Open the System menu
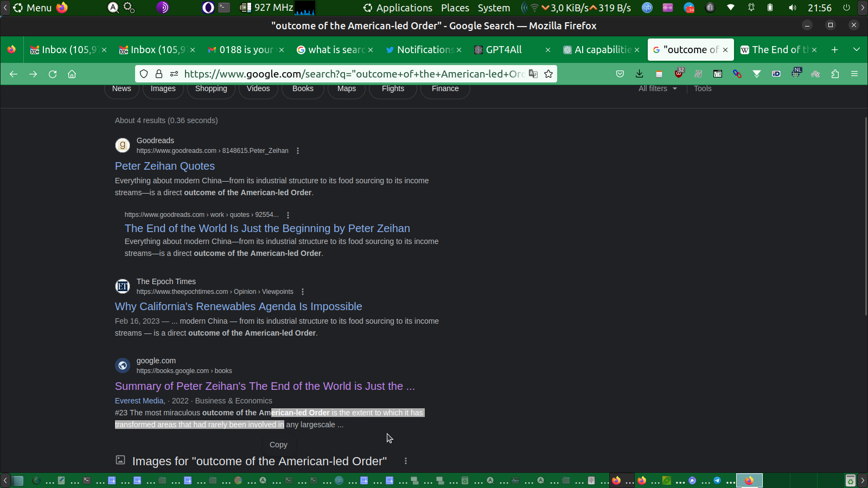Screen dimensions: 868x488 pos(494,8)
